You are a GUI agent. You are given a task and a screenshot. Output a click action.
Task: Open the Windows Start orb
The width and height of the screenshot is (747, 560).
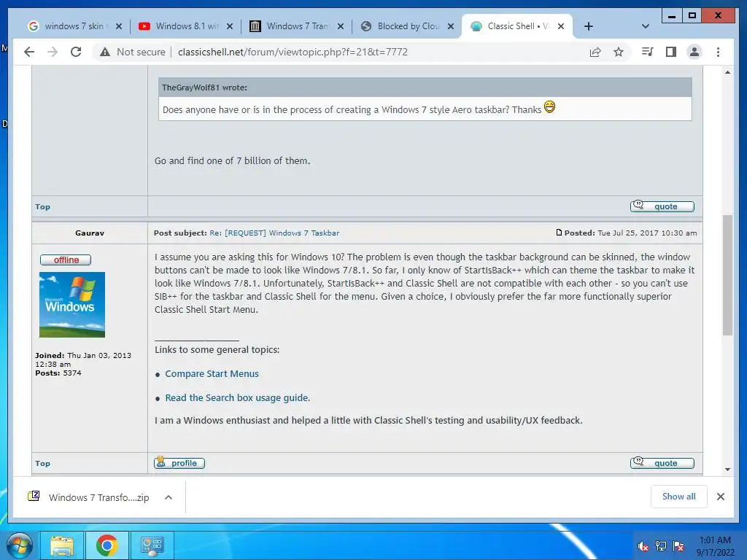(20, 545)
